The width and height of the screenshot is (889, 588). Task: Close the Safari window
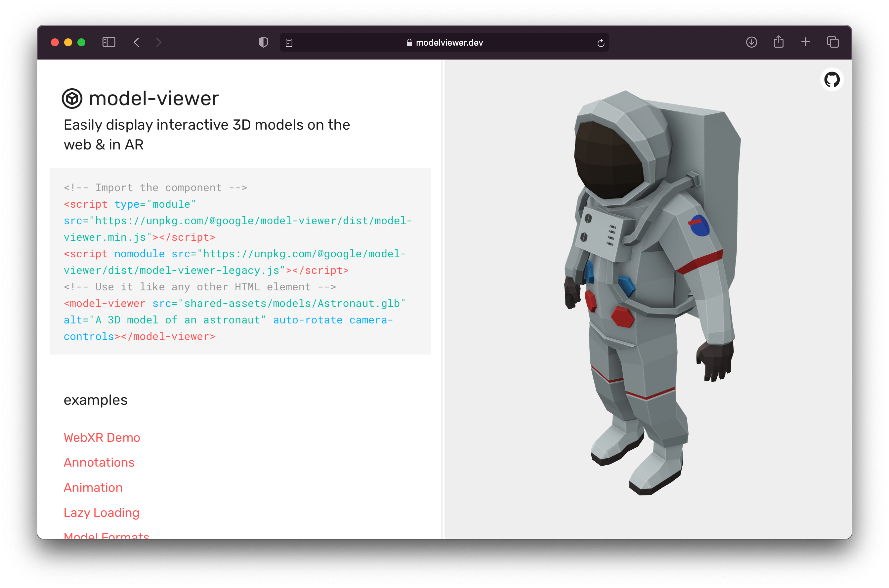(x=55, y=42)
